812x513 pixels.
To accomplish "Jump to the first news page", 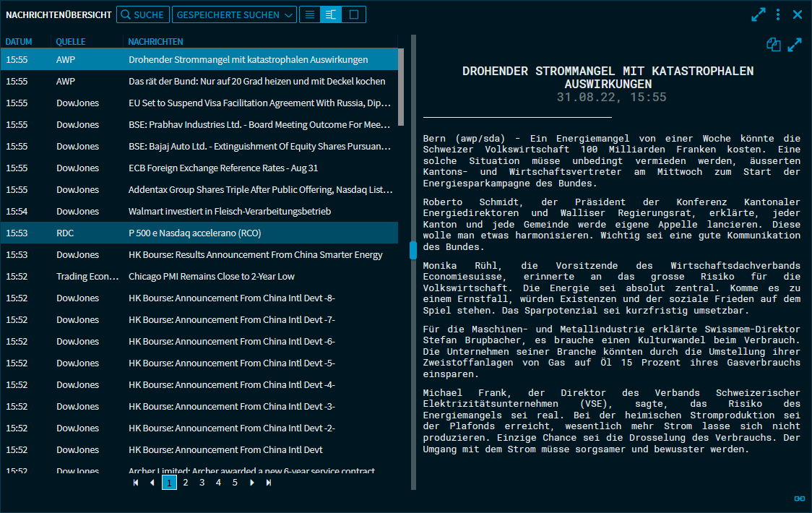I will pyautogui.click(x=136, y=483).
